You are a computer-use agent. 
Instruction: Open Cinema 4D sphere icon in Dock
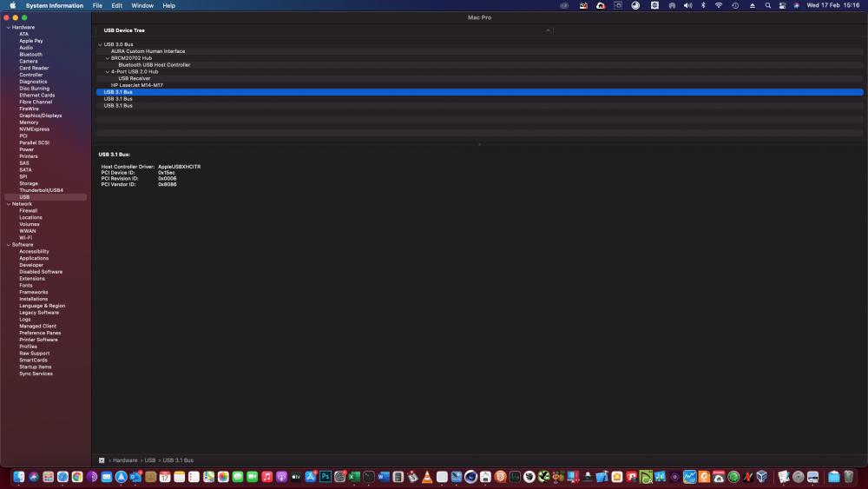coord(471,477)
